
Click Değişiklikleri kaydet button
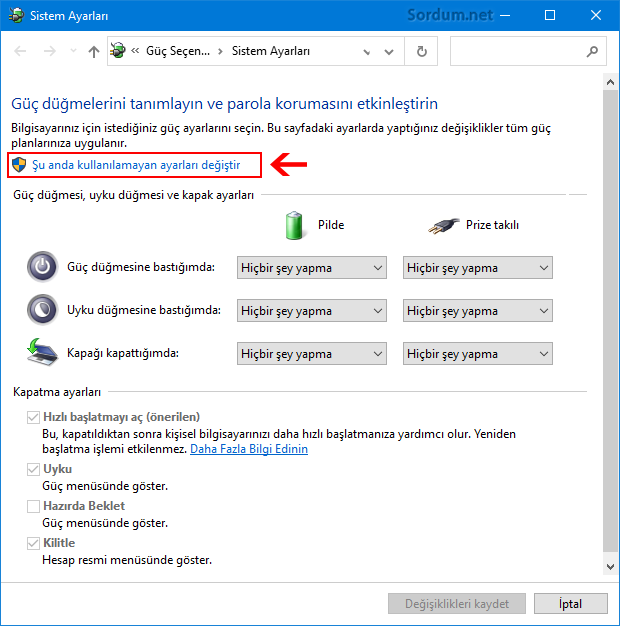457,604
